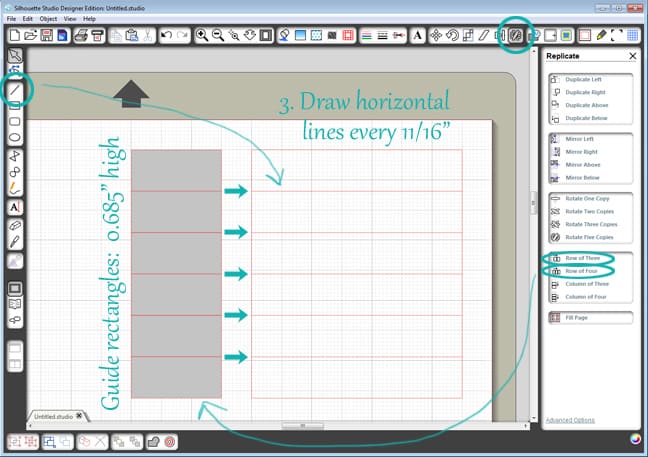Select the Line drawing tool
Viewport: 648px width, 457px height.
point(15,90)
